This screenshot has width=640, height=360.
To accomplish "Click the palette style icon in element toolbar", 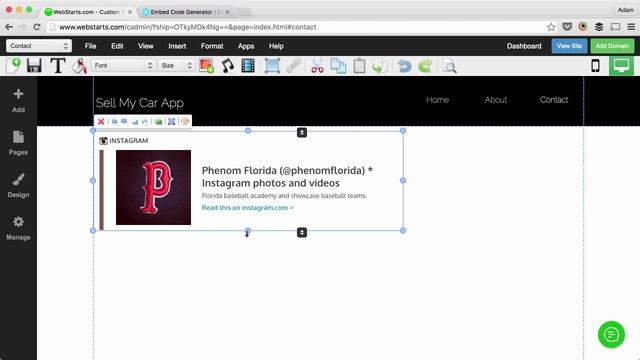I will tap(185, 122).
